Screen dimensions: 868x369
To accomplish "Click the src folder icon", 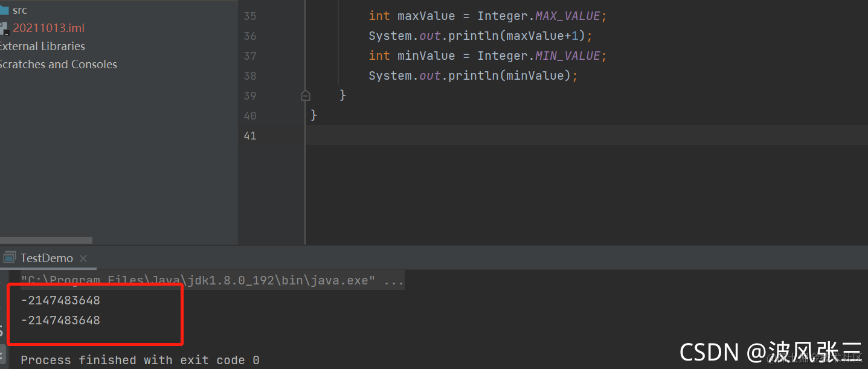I will coord(4,10).
